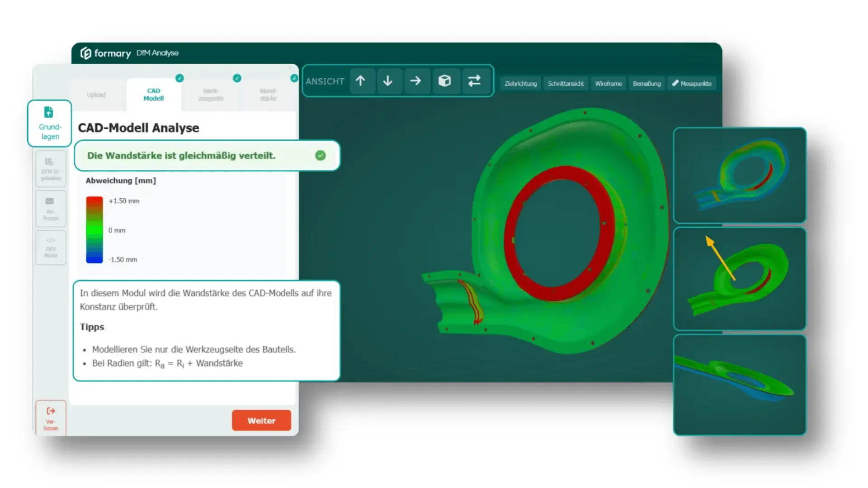Open the Anfragen mail sidebar item
Viewport: 868px width, 488px height.
[51, 209]
